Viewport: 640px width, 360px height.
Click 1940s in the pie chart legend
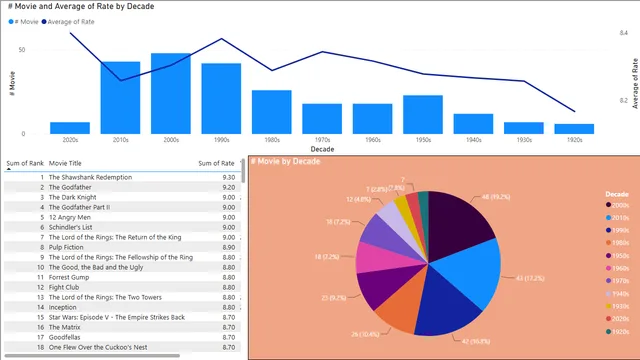(x=618, y=293)
